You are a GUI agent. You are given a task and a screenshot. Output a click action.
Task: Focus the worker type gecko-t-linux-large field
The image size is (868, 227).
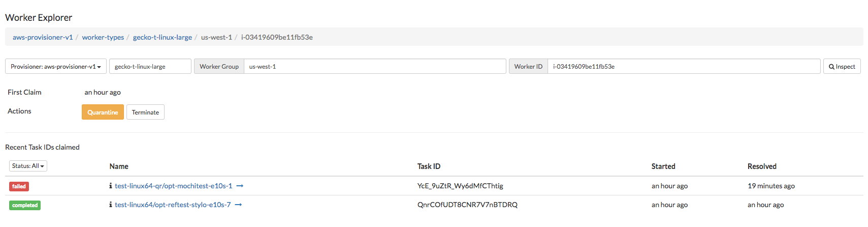150,67
